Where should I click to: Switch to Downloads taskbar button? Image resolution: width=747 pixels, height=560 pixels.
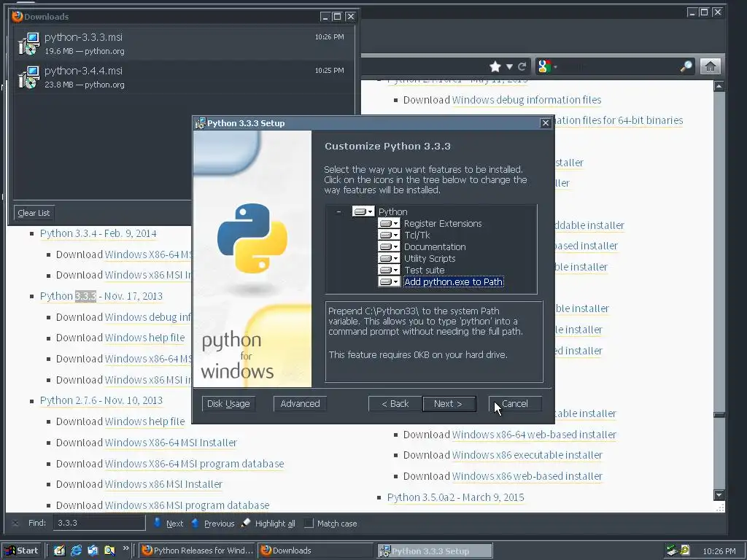(x=315, y=551)
